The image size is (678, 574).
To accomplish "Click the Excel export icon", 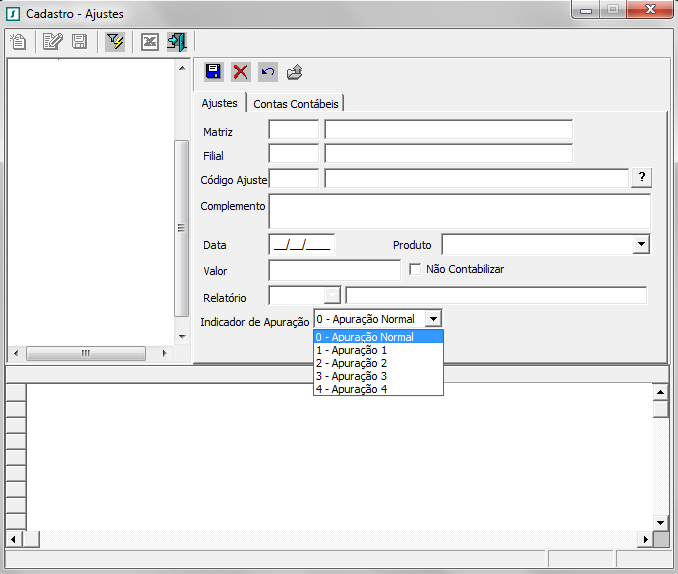I will (149, 42).
